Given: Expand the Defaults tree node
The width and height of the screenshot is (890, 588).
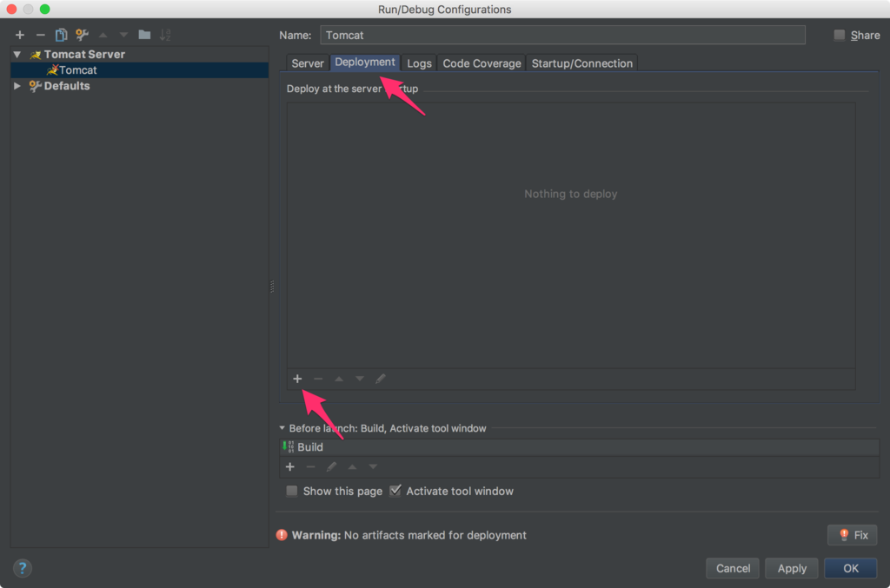Looking at the screenshot, I should click(x=17, y=86).
